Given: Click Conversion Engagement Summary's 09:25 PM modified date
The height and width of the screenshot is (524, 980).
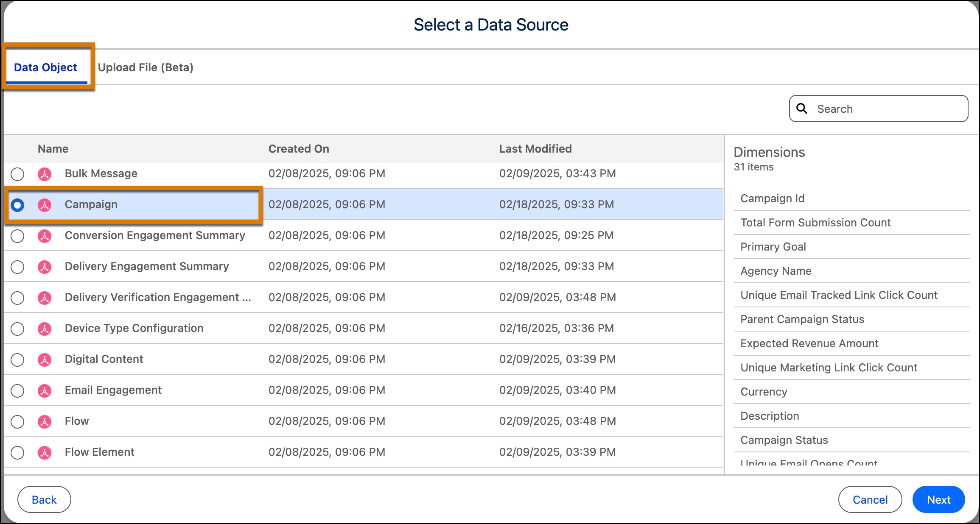Looking at the screenshot, I should point(557,235).
